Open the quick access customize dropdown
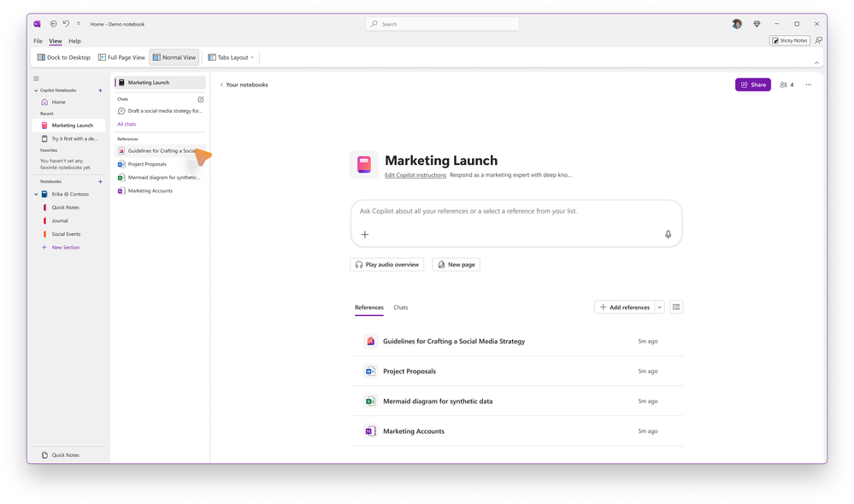 [x=79, y=24]
